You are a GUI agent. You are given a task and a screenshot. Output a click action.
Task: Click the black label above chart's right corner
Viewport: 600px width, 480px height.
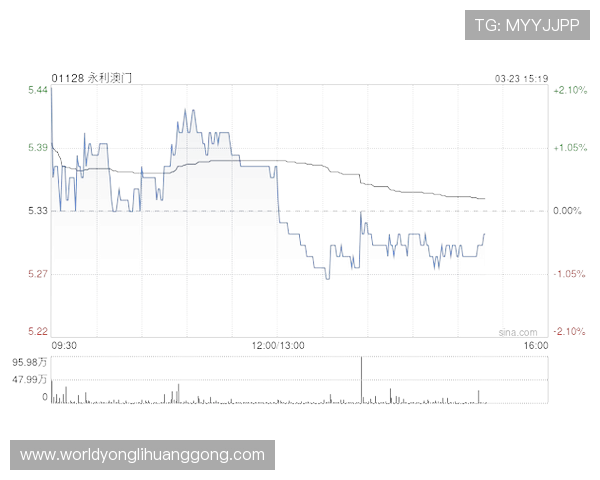[x=519, y=77]
